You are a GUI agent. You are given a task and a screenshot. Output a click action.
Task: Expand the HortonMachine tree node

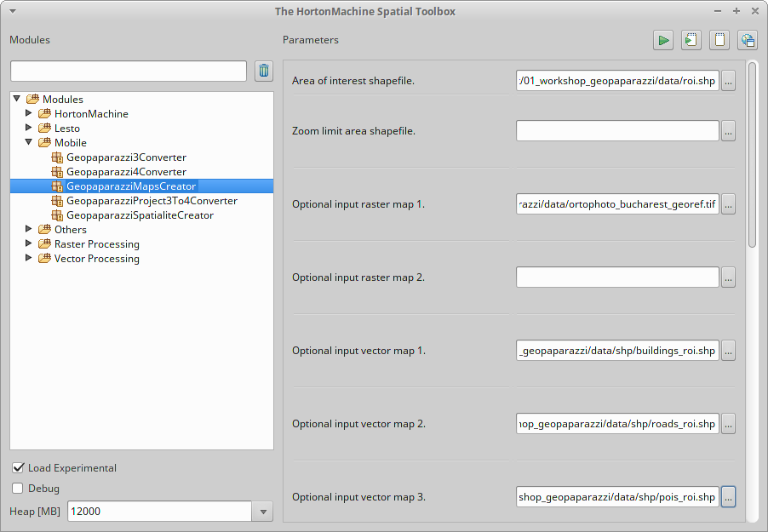(x=28, y=113)
